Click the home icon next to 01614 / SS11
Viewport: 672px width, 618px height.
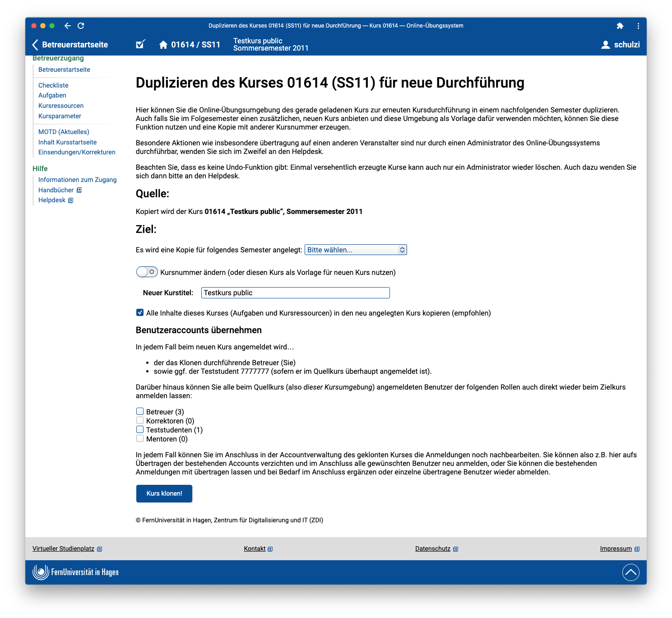[163, 45]
